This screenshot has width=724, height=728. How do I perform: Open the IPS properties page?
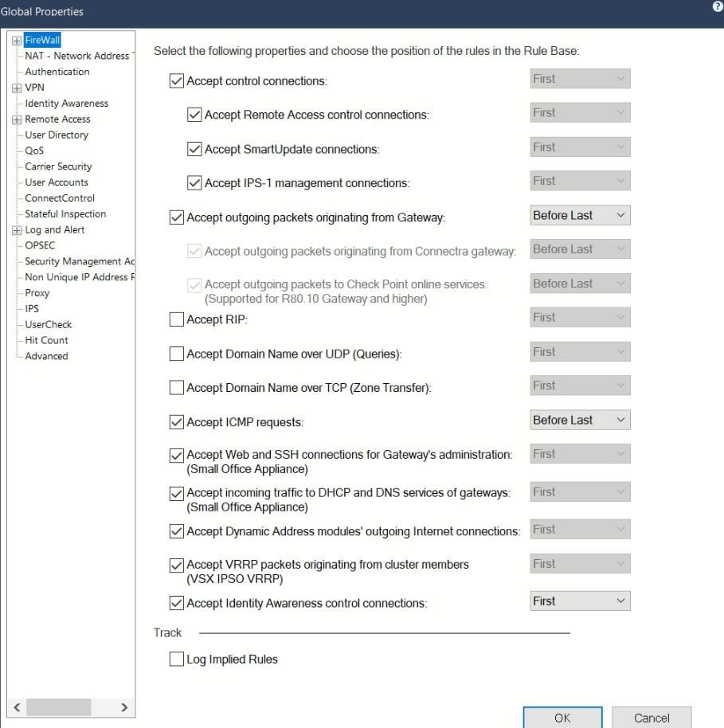tap(32, 309)
